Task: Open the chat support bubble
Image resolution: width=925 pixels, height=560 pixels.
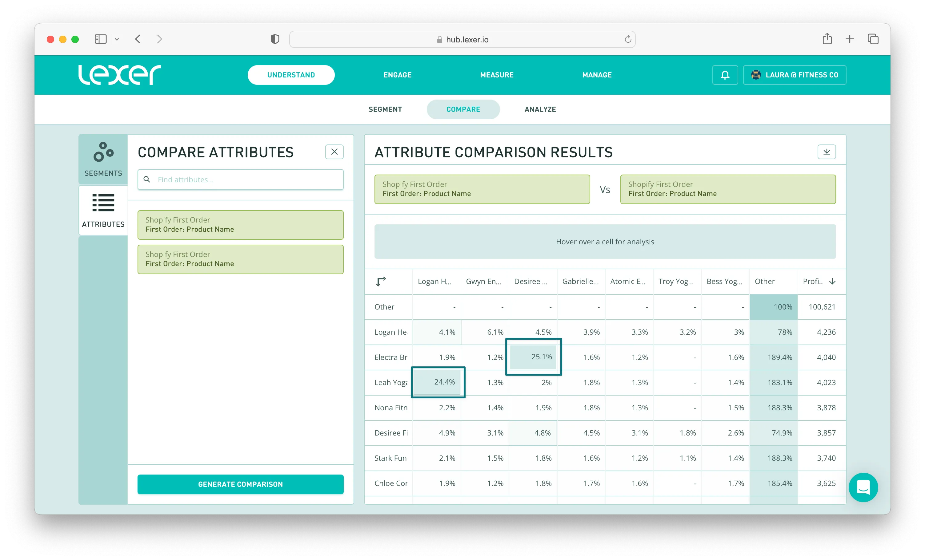Action: (863, 487)
